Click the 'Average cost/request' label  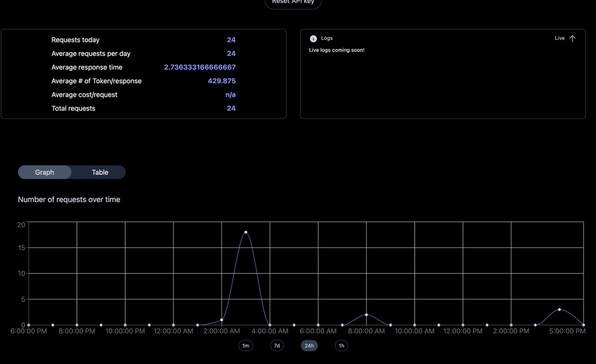coord(84,94)
